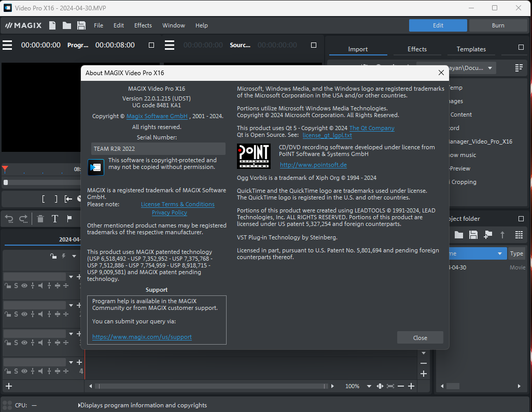Undo the last action
Screen dimensions: 532x412
tap(9, 219)
